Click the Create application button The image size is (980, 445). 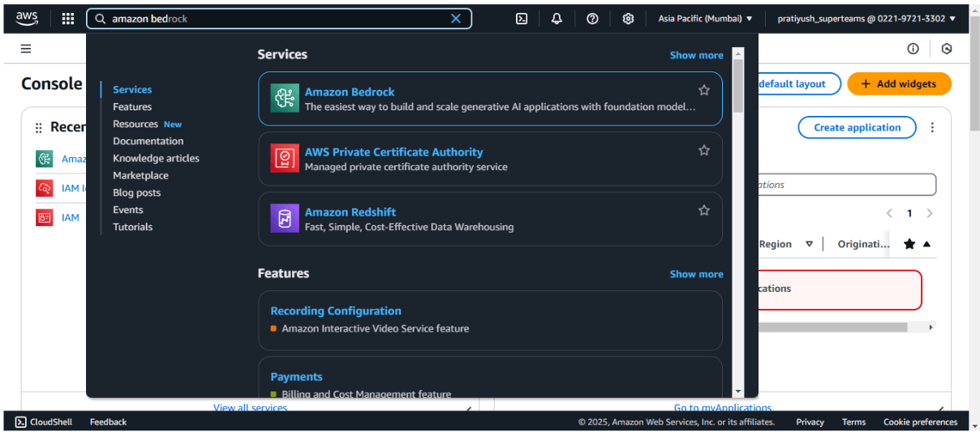[x=857, y=127]
